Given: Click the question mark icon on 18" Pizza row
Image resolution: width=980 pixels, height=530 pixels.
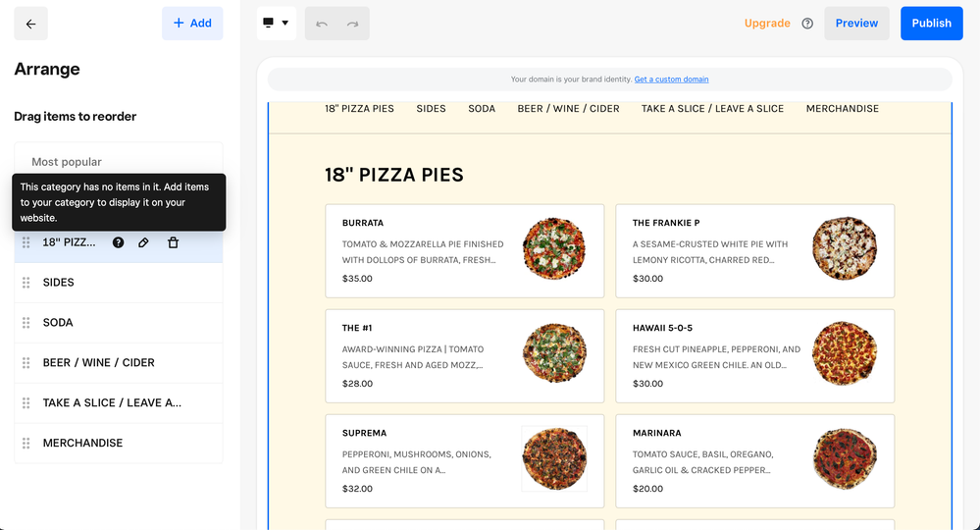Looking at the screenshot, I should tap(118, 242).
